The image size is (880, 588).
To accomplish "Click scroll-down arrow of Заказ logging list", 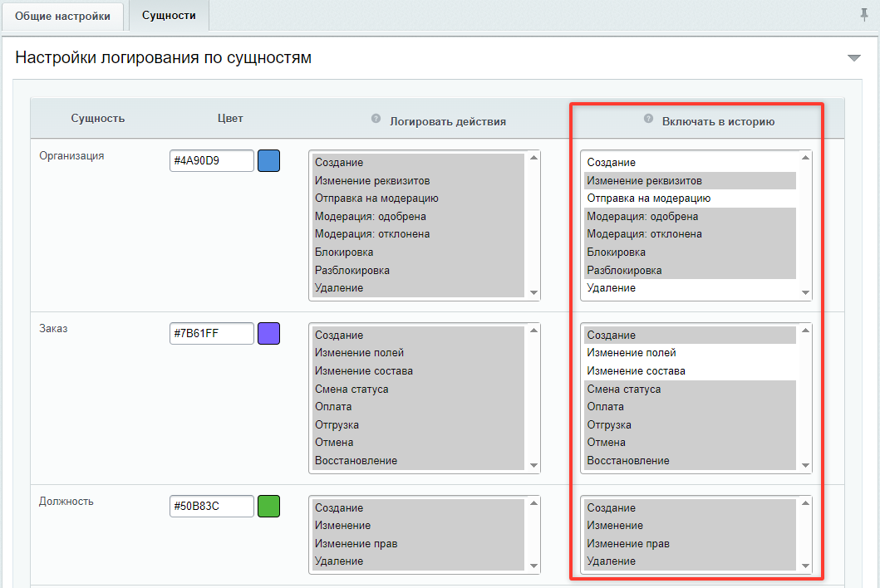I will coord(533,466).
